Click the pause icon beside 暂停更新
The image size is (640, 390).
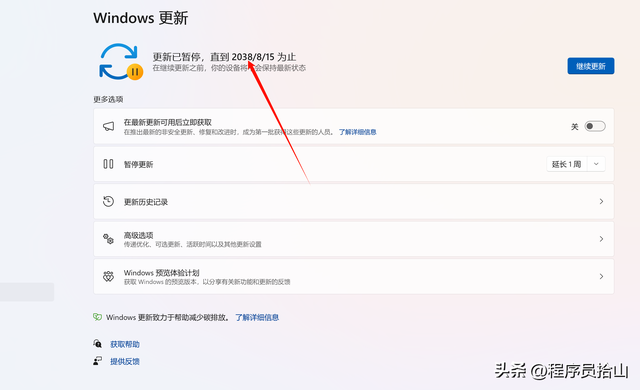click(x=108, y=164)
